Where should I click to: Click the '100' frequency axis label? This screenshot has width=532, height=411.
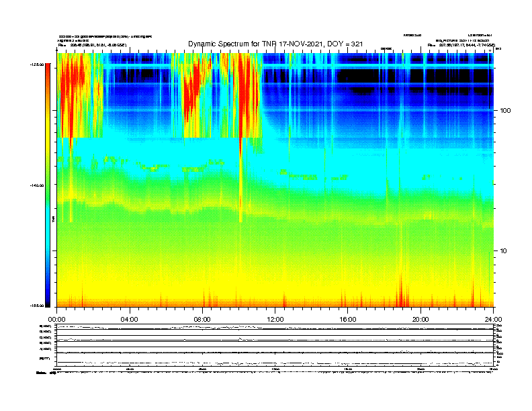505,111
